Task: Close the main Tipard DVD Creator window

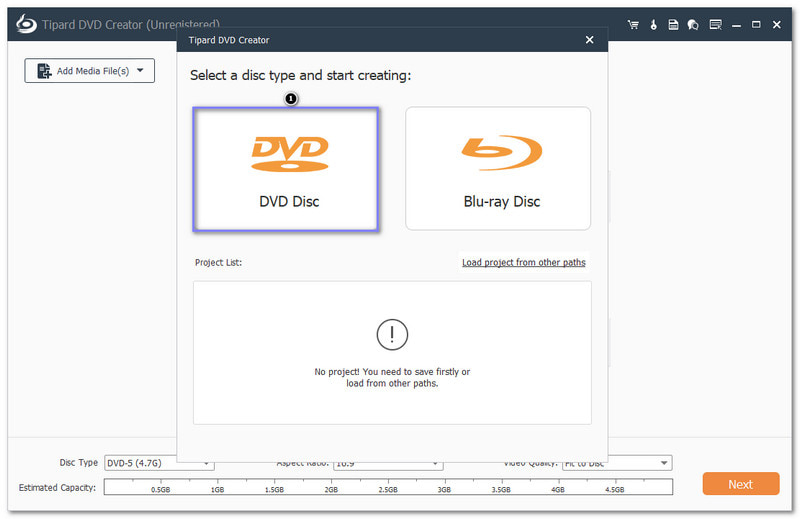Action: [777, 24]
